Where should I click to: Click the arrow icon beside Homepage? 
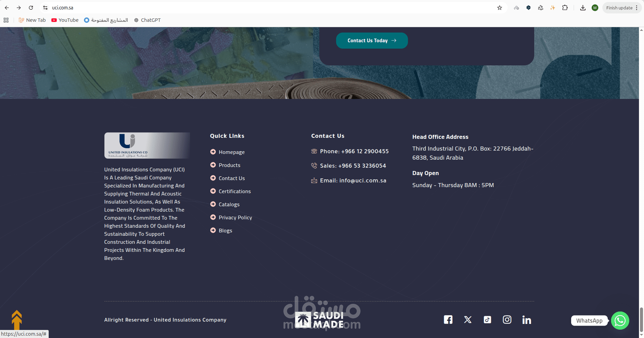tap(213, 152)
